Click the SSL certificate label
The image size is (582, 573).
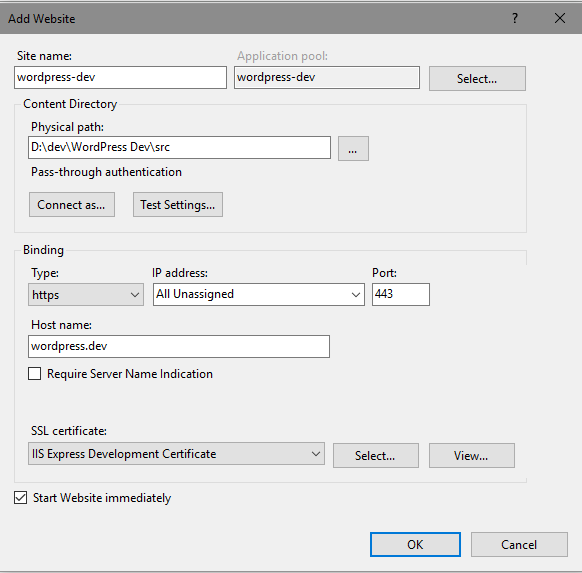click(x=69, y=431)
